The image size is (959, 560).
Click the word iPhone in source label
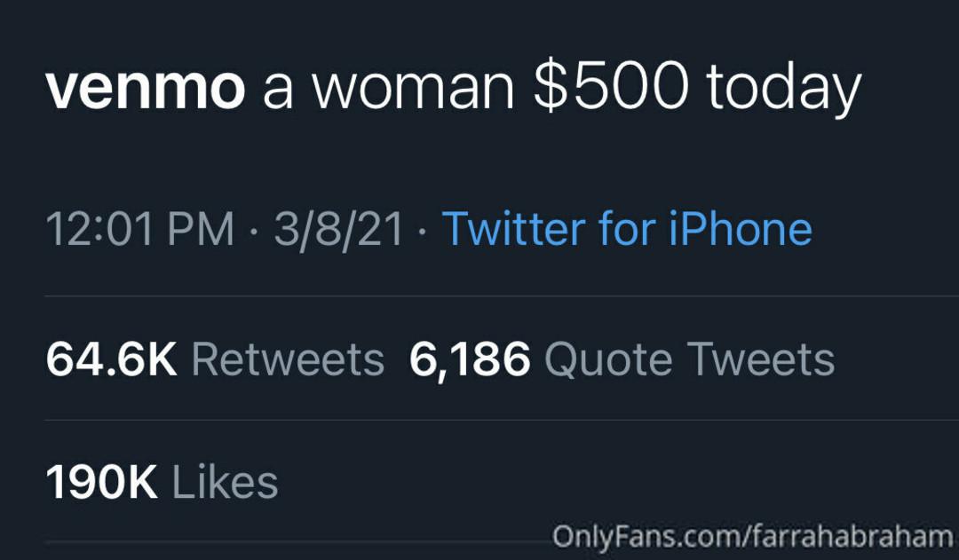tap(740, 229)
